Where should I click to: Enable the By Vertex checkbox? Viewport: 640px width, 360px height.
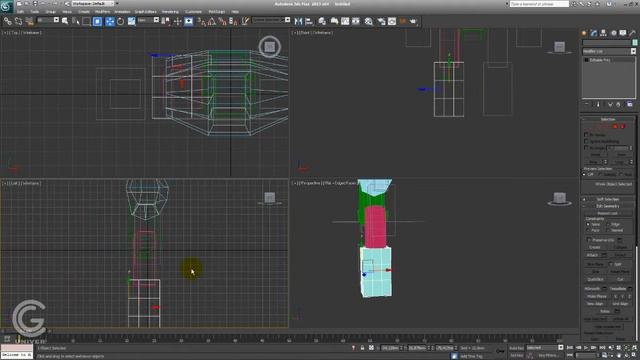(586, 134)
